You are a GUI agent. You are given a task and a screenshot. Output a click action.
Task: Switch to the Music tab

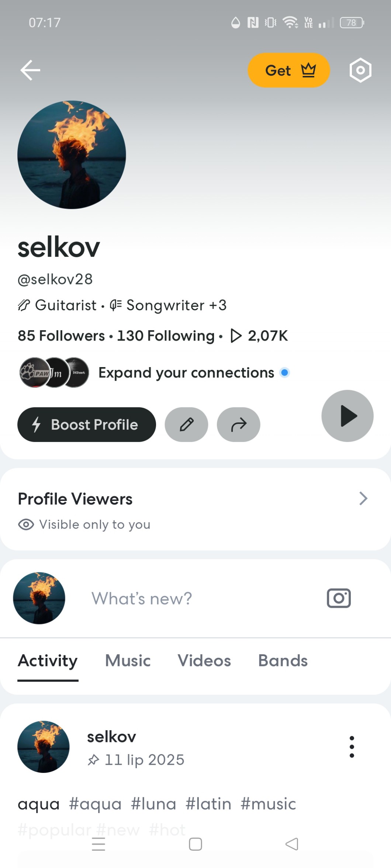point(128,660)
